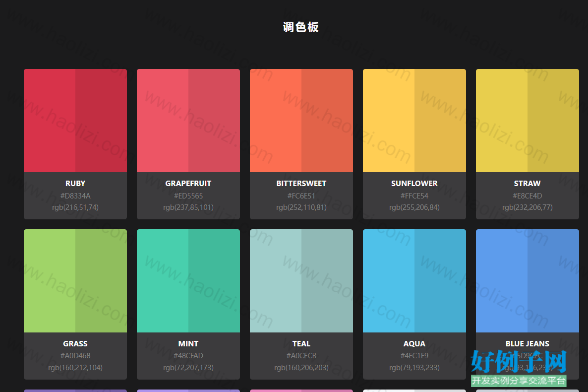This screenshot has height=392, width=588.
Task: Select hex code #FC6E51
Action: click(301, 196)
